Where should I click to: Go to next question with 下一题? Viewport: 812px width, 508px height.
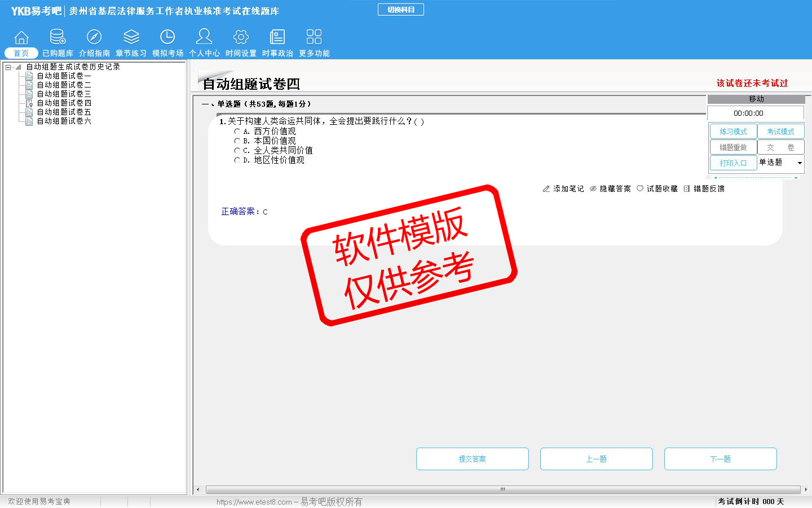[x=720, y=459]
